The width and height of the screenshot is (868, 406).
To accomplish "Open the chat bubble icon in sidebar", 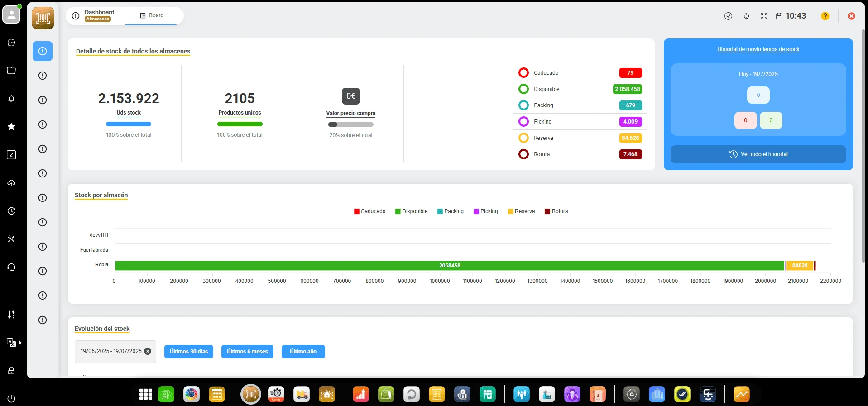I will pyautogui.click(x=11, y=43).
